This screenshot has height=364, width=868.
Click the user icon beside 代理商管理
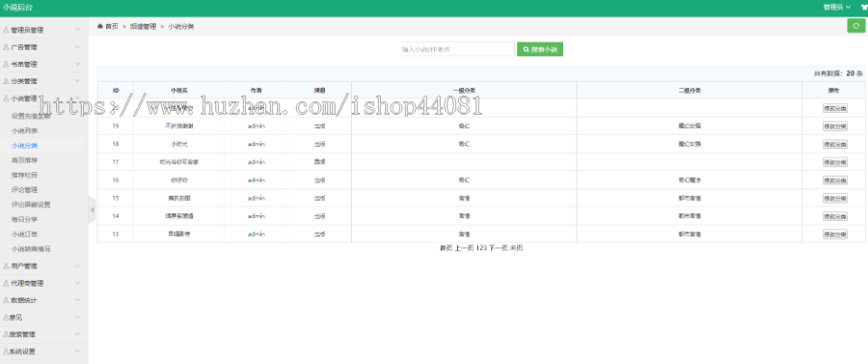pyautogui.click(x=6, y=283)
